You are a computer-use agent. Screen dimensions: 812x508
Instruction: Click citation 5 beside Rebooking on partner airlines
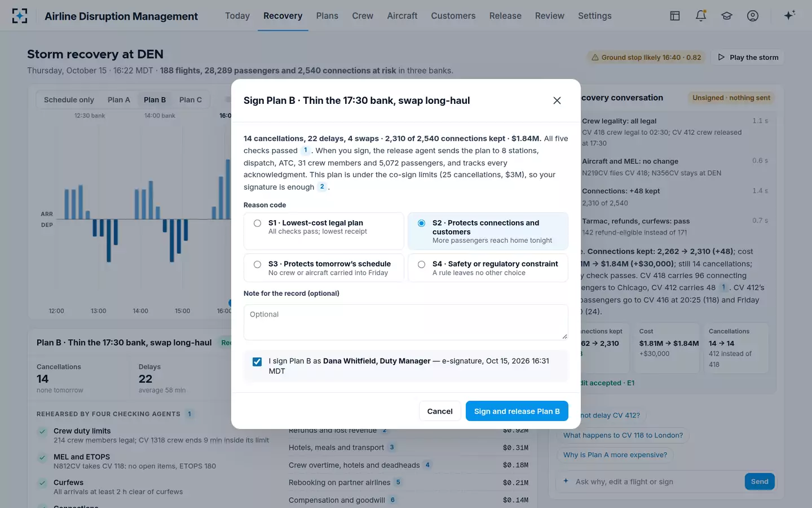click(x=398, y=482)
